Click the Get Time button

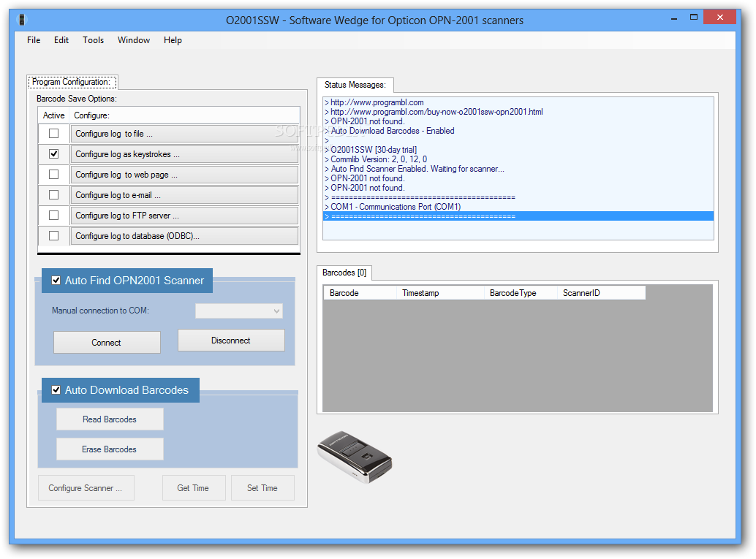click(193, 487)
